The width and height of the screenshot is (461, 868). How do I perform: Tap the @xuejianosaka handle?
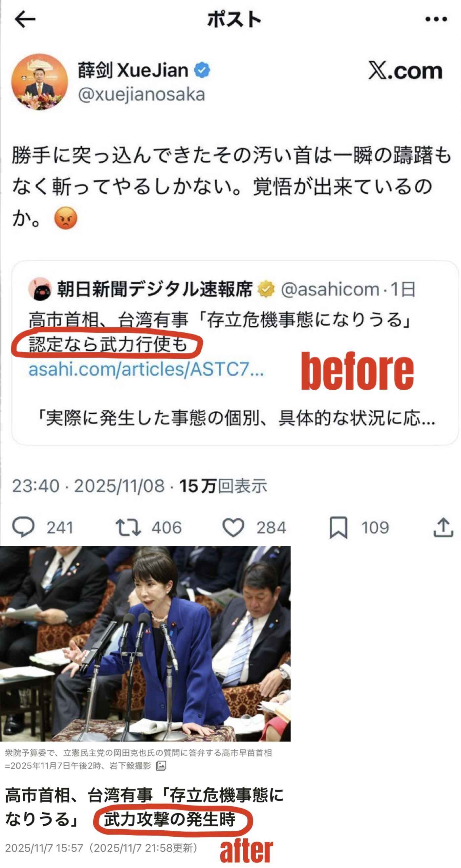(142, 95)
